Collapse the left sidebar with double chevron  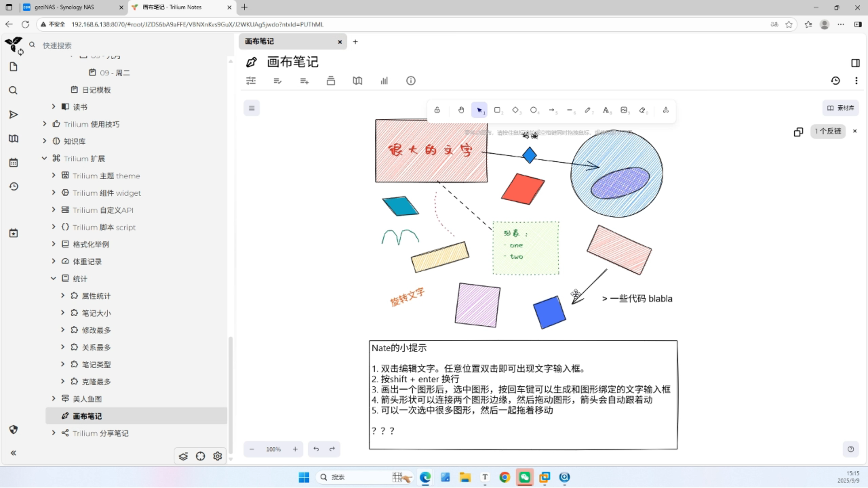[14, 453]
